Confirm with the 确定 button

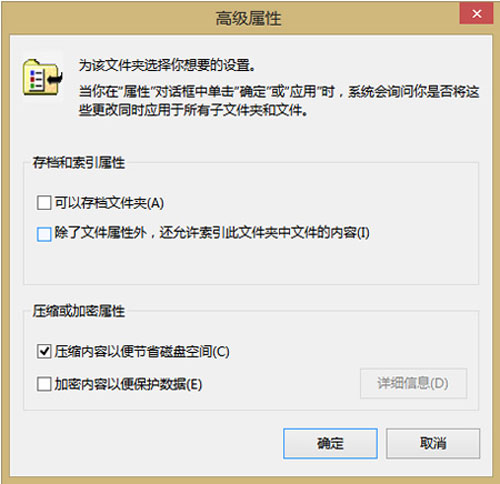click(x=330, y=443)
